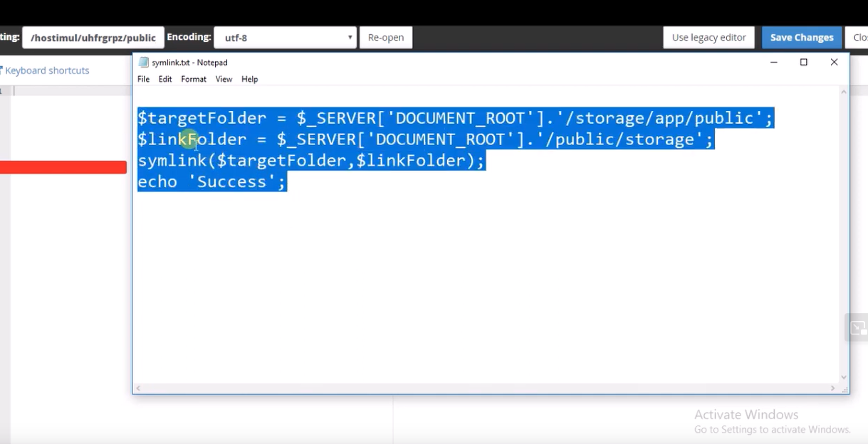Open the Format menu in Notepad
Screen dimensions: 868x444
(x=194, y=79)
